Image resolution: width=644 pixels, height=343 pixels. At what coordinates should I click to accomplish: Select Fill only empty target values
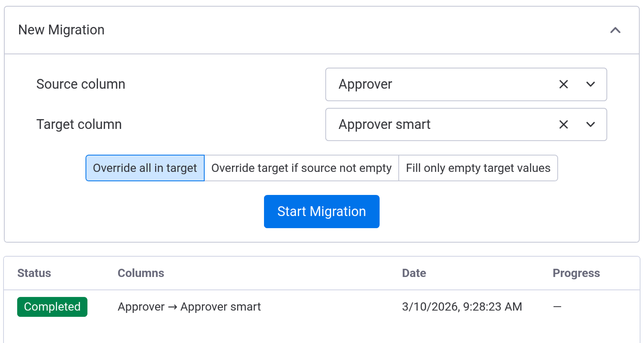[478, 168]
